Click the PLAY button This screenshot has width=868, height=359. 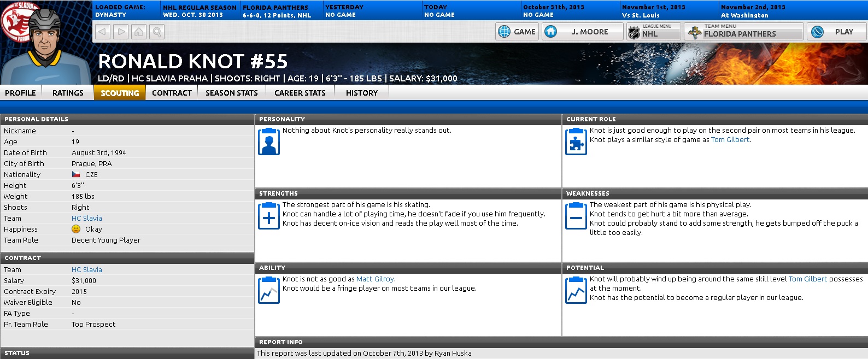coord(837,32)
